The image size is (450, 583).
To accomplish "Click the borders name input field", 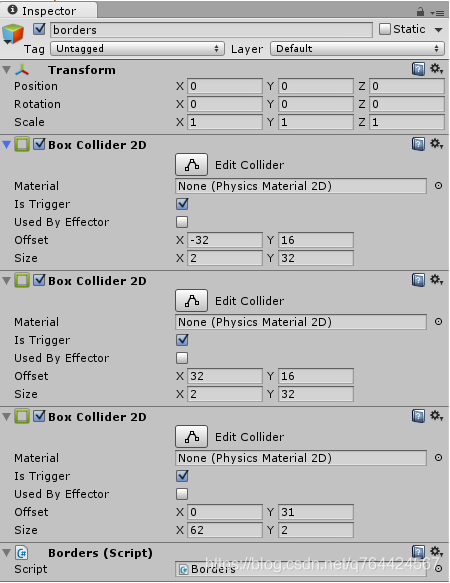I will click(211, 30).
